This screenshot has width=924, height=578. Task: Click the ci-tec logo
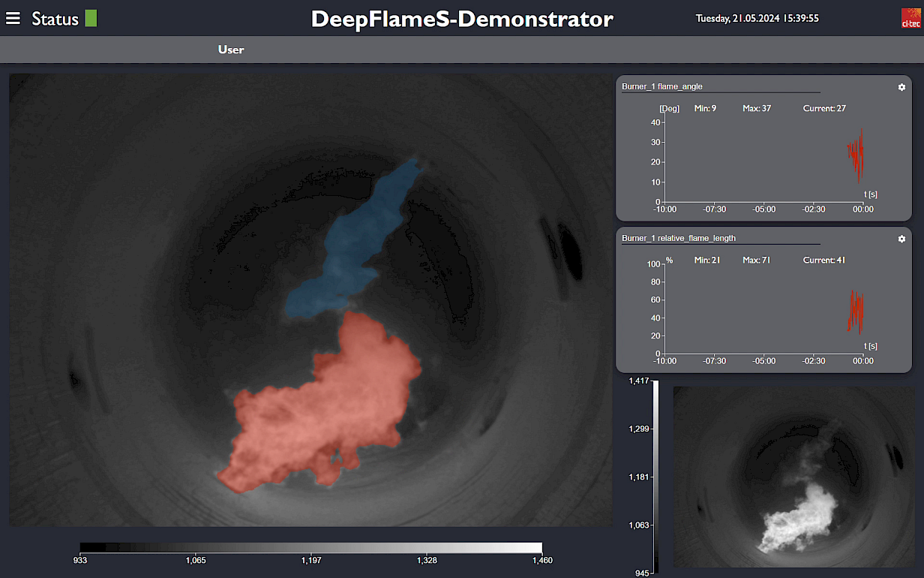pyautogui.click(x=910, y=18)
